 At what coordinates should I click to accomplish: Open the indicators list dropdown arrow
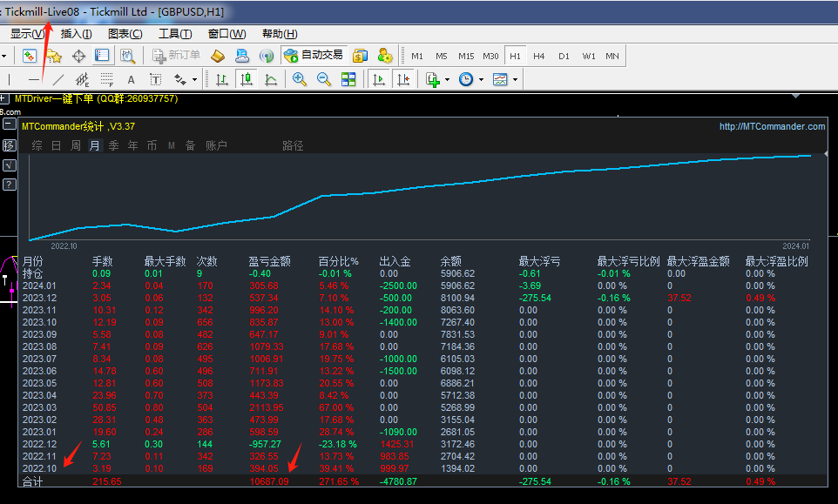coord(448,80)
